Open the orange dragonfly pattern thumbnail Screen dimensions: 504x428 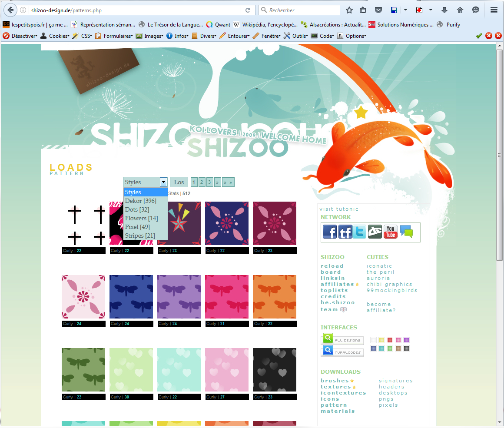pos(275,297)
